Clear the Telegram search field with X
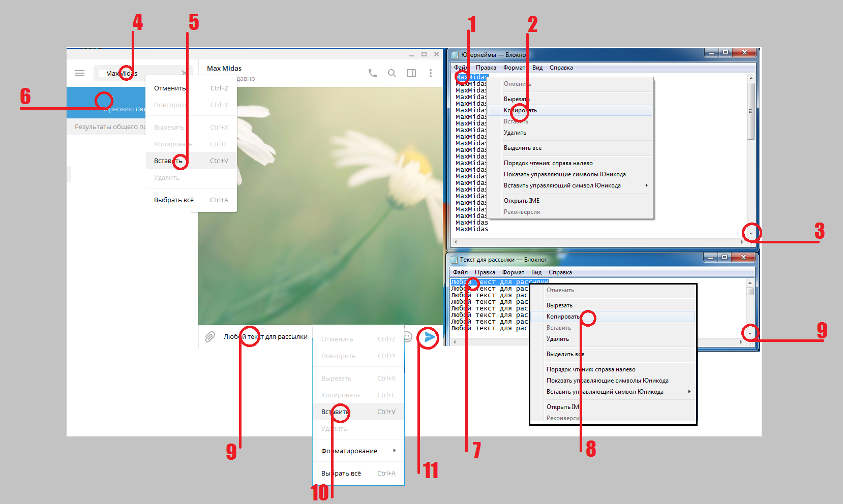 pos(184,73)
